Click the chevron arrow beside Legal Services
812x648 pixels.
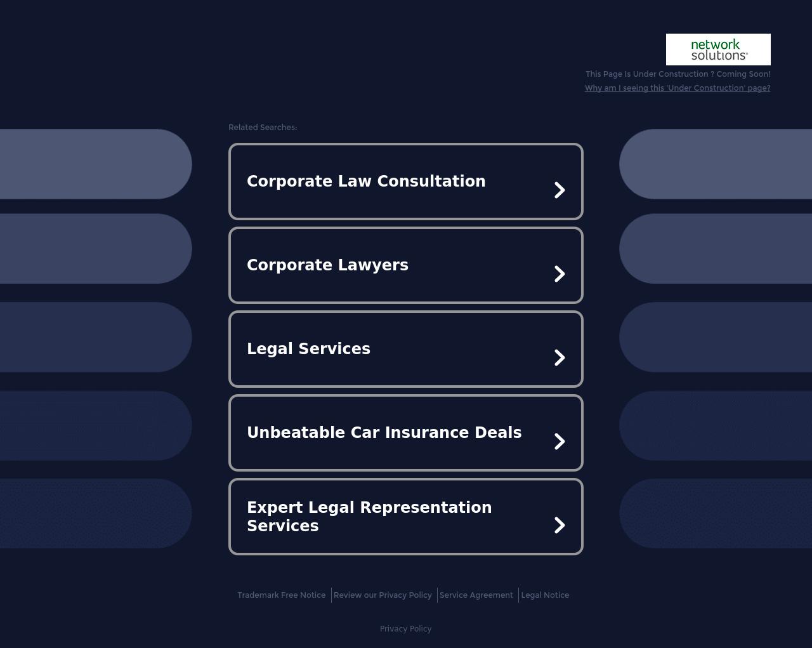[x=560, y=357]
